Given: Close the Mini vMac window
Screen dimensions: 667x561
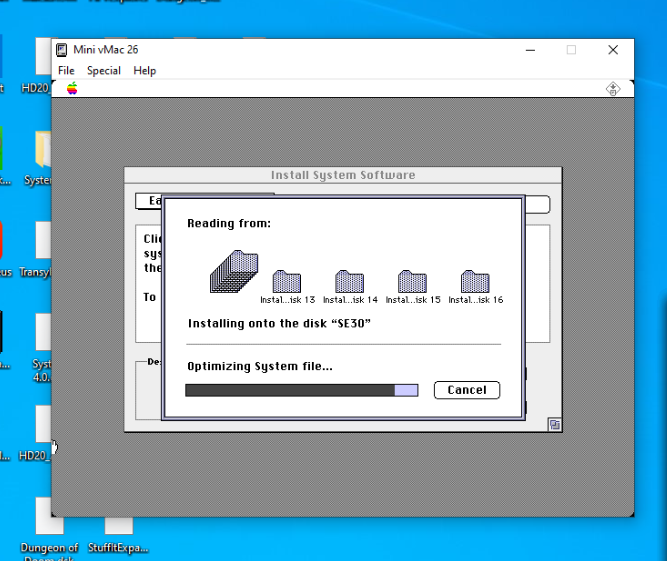Looking at the screenshot, I should coord(613,50).
